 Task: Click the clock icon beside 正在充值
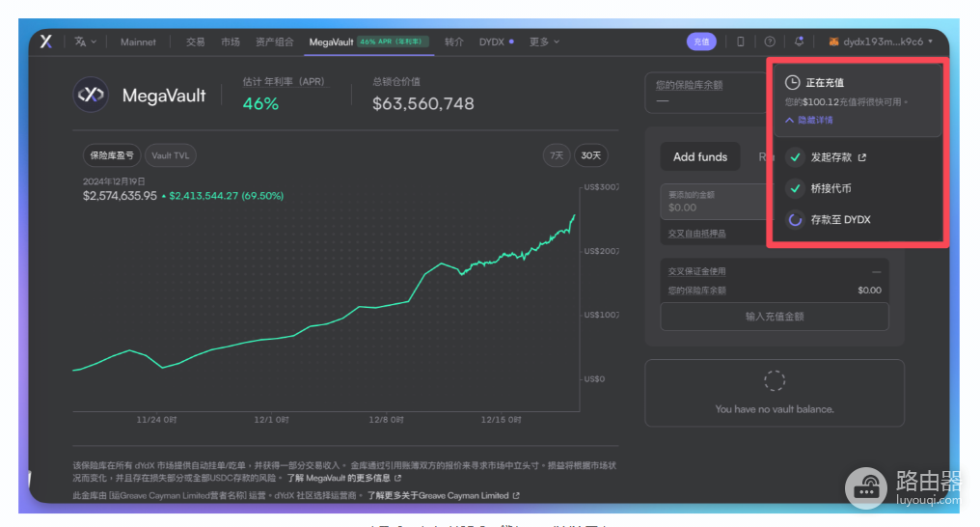click(793, 82)
